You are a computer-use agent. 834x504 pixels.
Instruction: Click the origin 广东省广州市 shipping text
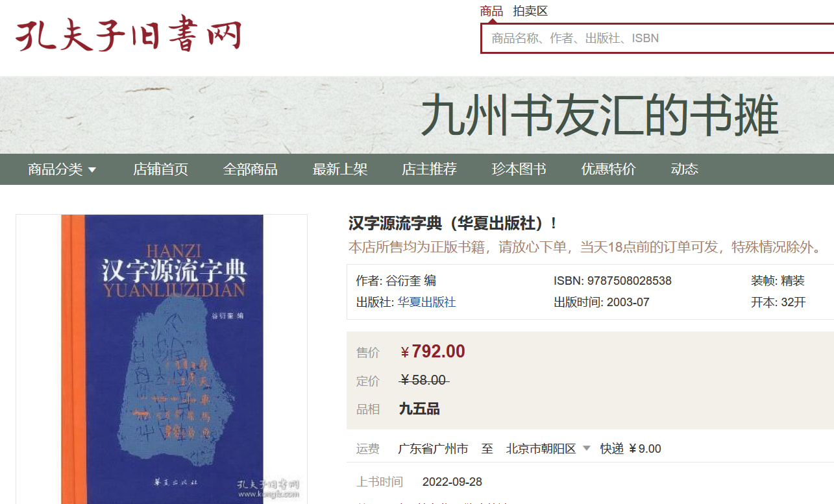[433, 449]
